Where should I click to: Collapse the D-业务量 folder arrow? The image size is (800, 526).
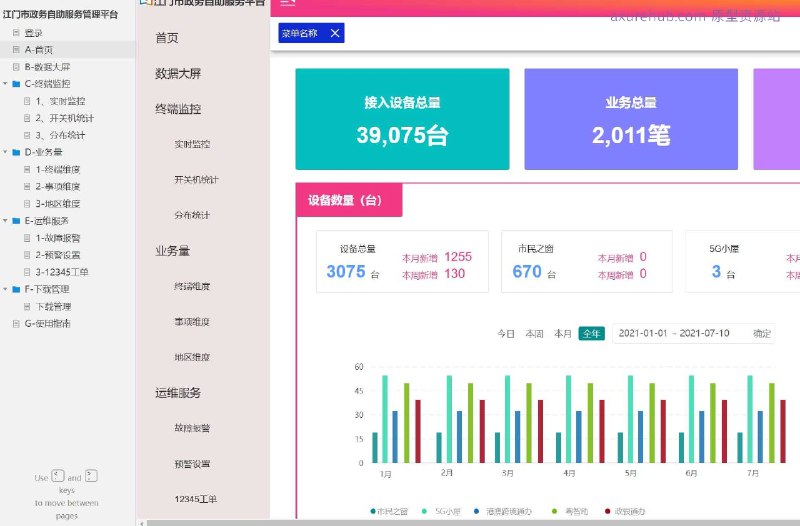pos(6,152)
